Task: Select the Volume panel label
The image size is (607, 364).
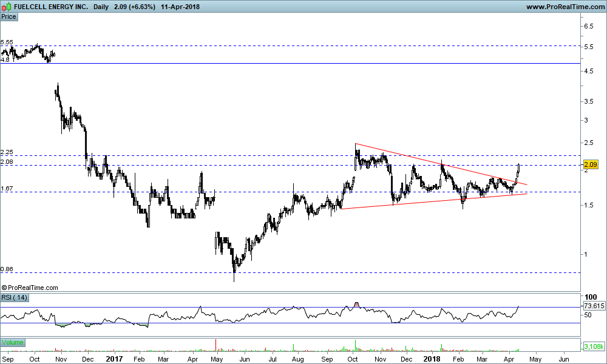Action: click(12, 342)
